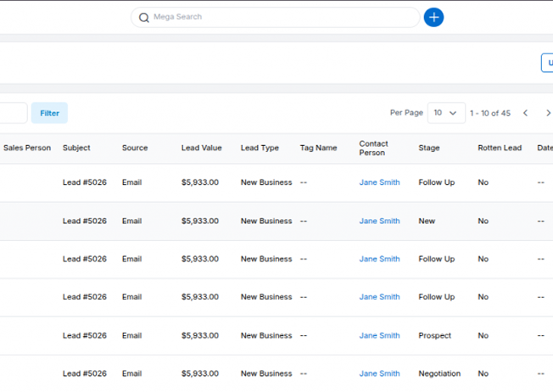553x392 pixels.
Task: Select the Contact Person column header
Action: tap(374, 148)
